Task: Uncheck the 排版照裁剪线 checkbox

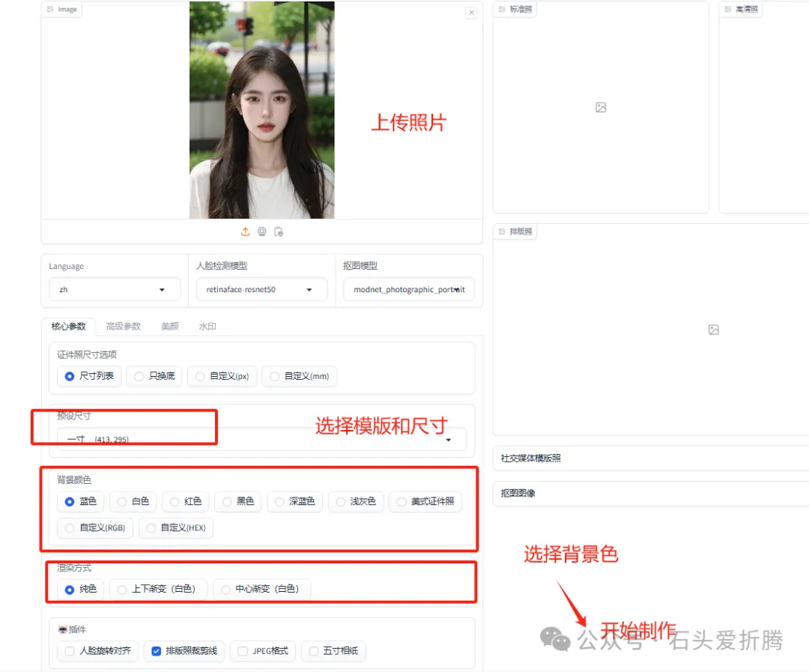Action: pyautogui.click(x=157, y=651)
